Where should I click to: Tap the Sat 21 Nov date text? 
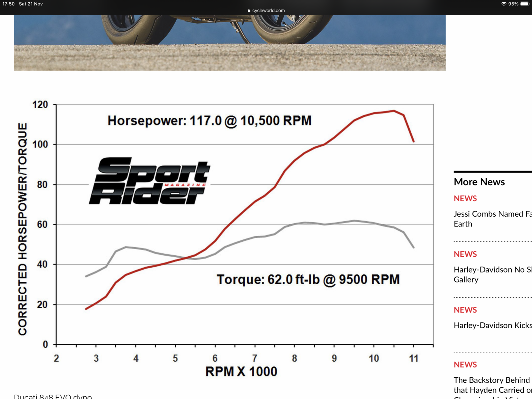(x=31, y=4)
